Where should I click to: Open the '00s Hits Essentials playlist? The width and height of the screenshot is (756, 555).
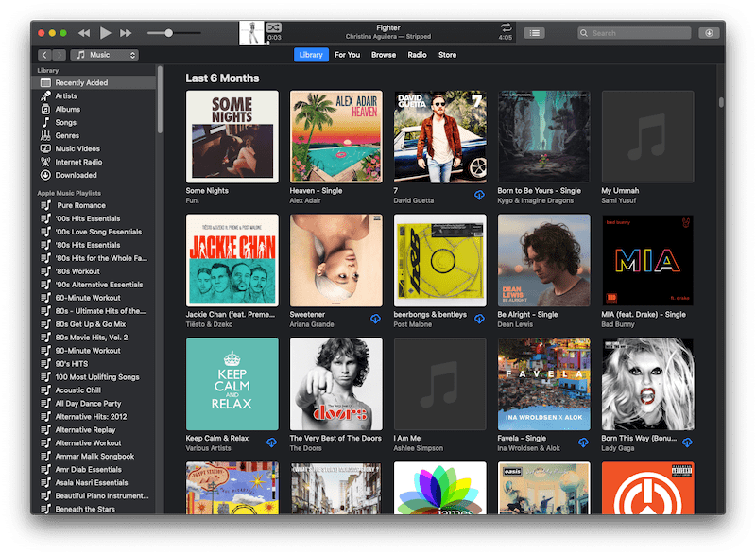[94, 218]
